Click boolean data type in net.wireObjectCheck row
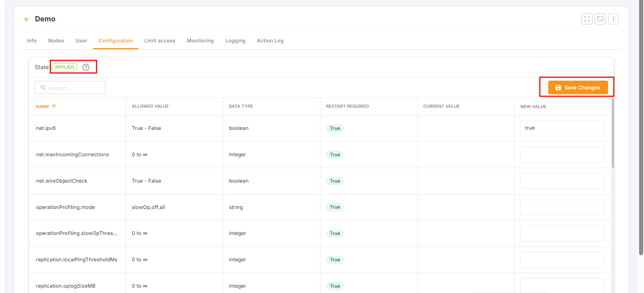 point(238,181)
